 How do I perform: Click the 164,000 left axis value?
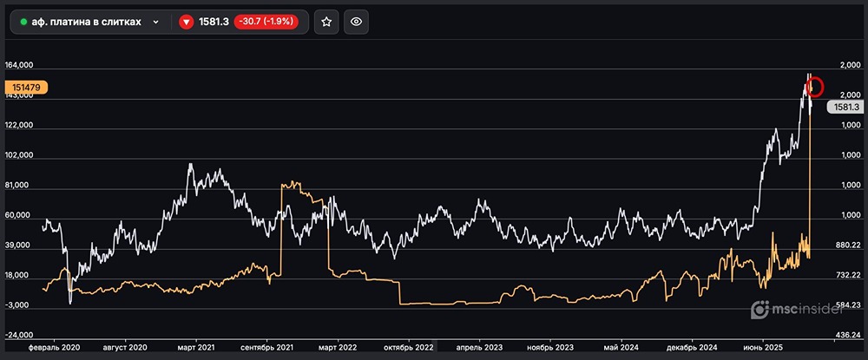[x=19, y=65]
